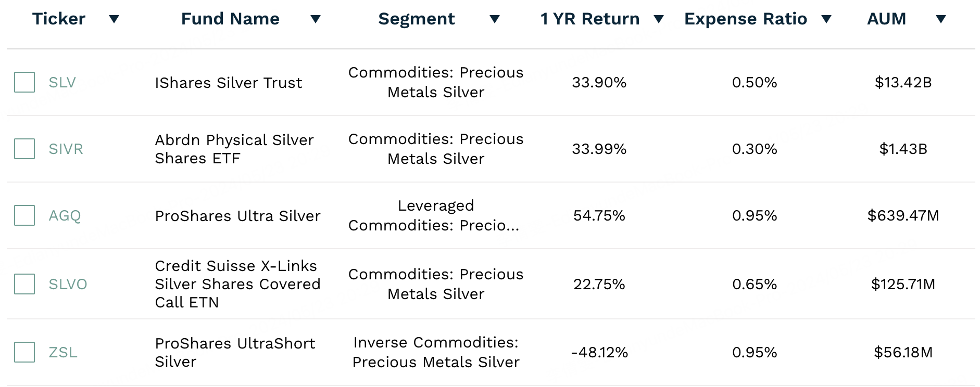980x387 pixels.
Task: Sort by 1 YR Return arrow
Action: pos(659,19)
